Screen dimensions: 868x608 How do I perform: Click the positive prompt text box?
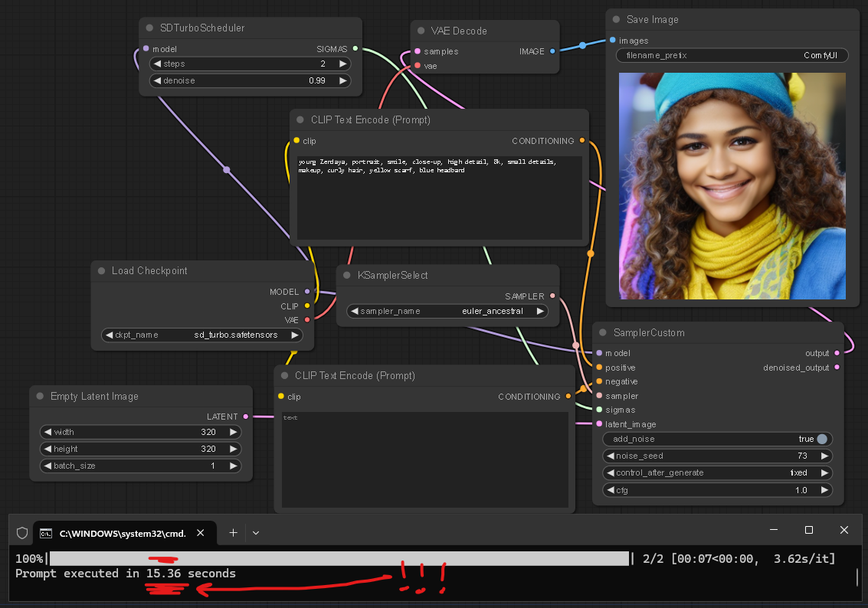coord(439,199)
